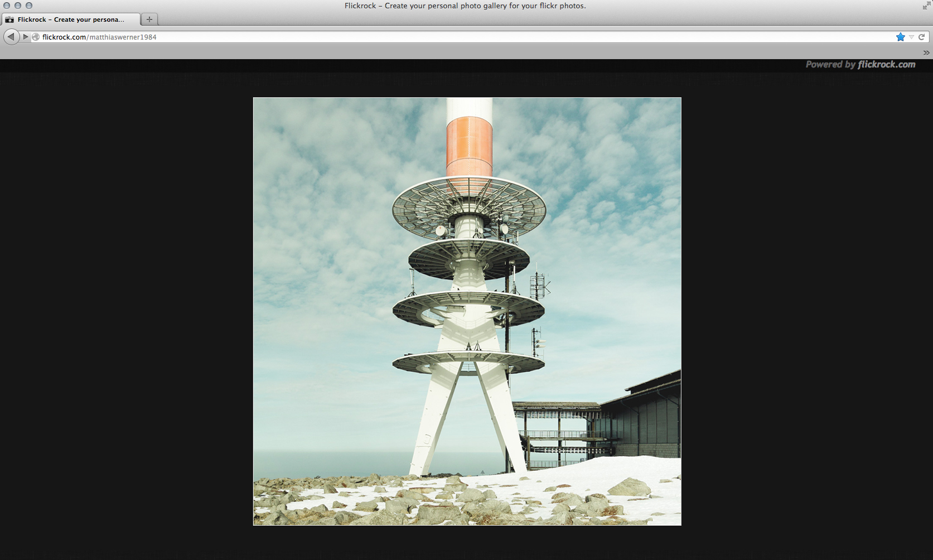Open a new tab with the plus button
The image size is (933, 560).
(x=149, y=20)
